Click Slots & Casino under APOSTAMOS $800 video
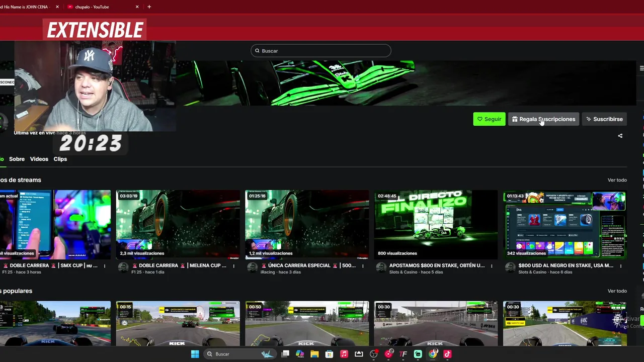The width and height of the screenshot is (644, 362). (404, 272)
